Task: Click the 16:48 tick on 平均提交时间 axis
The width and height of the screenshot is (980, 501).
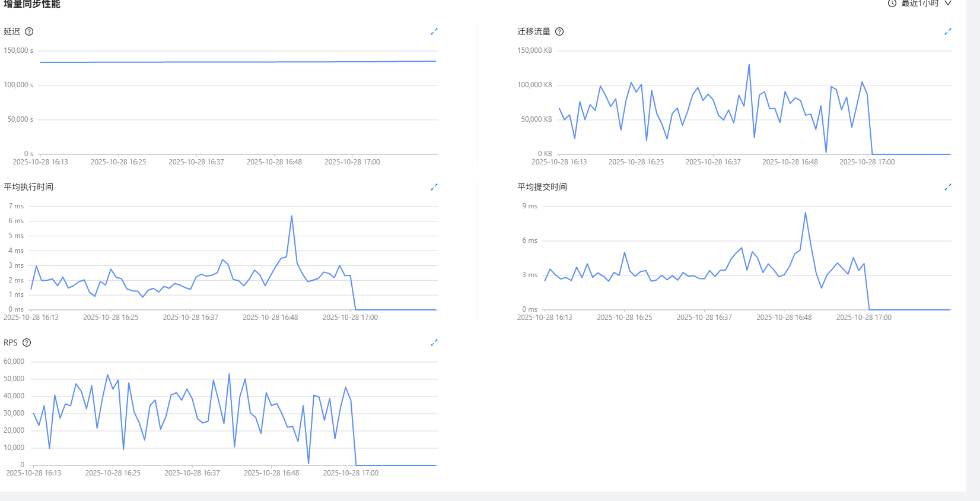Action: [784, 318]
